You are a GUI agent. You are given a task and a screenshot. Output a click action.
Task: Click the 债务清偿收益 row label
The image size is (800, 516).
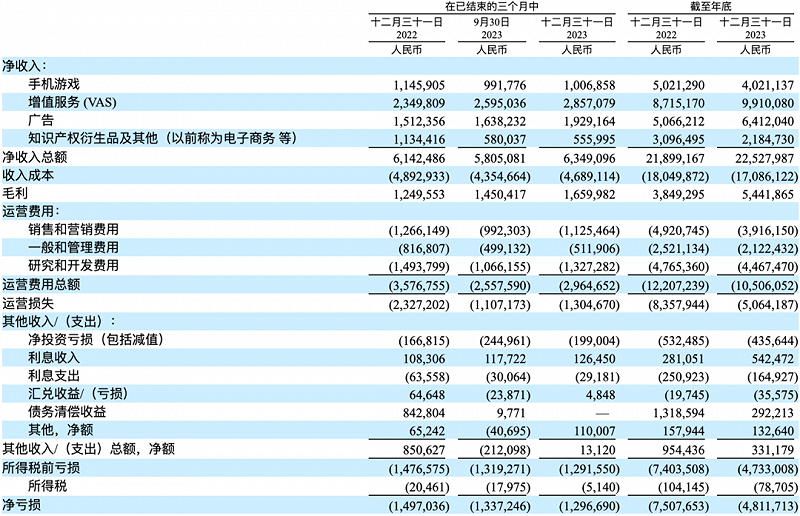67,412
